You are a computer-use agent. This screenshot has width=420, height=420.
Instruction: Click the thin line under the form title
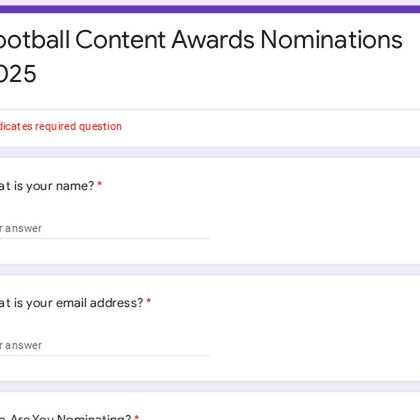(210, 109)
